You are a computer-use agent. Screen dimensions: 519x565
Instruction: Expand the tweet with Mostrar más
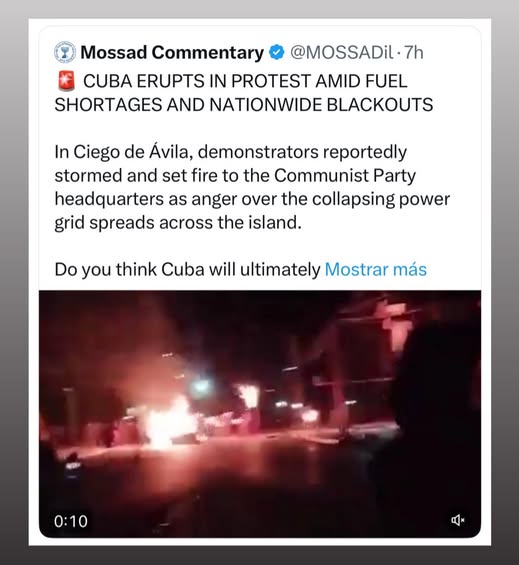coord(376,269)
